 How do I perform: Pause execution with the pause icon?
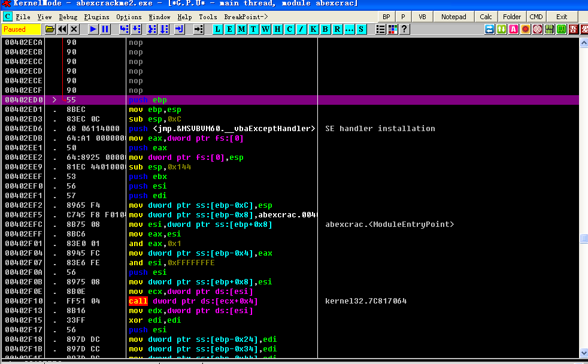click(105, 29)
